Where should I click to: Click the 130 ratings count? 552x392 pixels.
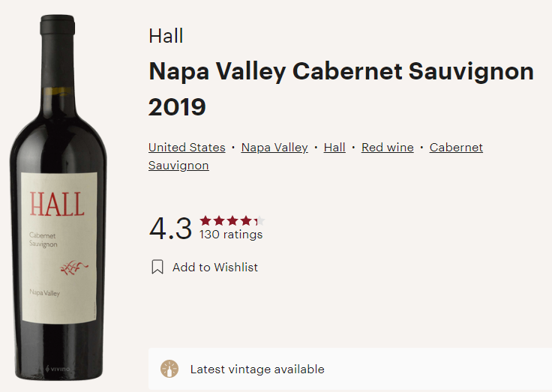[x=231, y=235]
